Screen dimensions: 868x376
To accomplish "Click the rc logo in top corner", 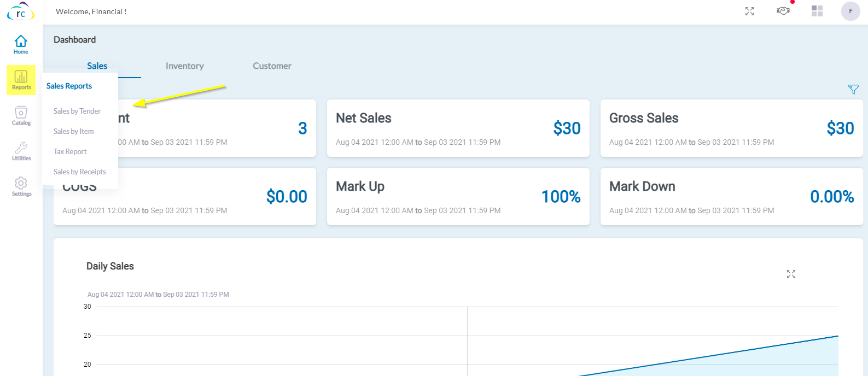I will 21,13.
